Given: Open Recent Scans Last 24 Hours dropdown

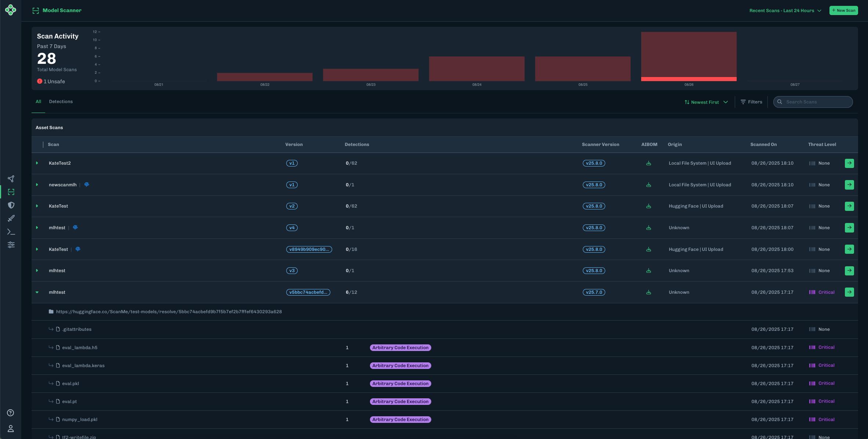Looking at the screenshot, I should click(785, 11).
